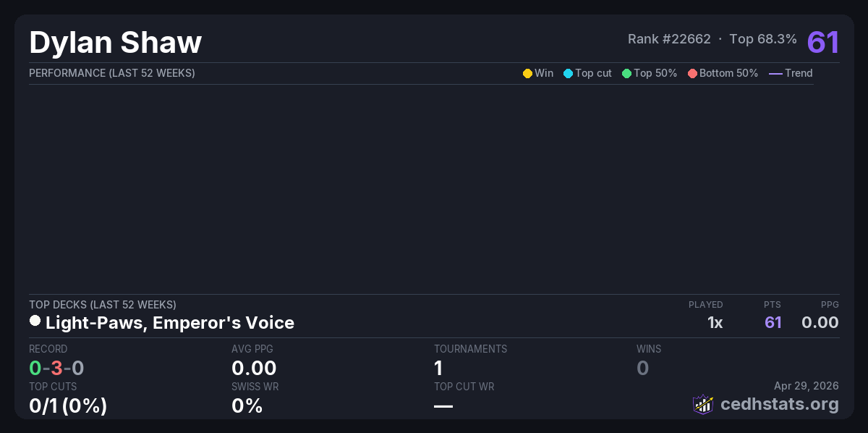Click the 0-3-0 record value
The image size is (868, 433).
56,368
